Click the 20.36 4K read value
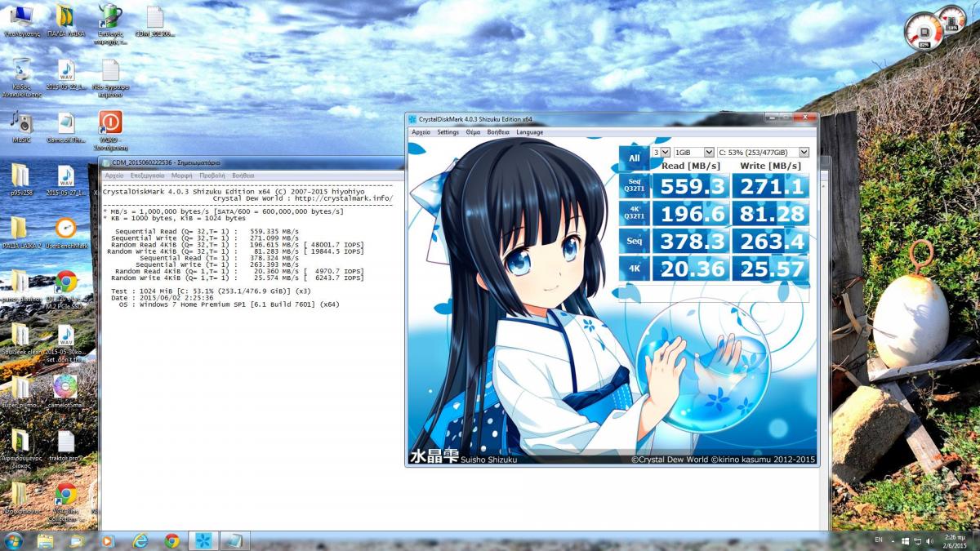The image size is (980, 551). tap(693, 269)
